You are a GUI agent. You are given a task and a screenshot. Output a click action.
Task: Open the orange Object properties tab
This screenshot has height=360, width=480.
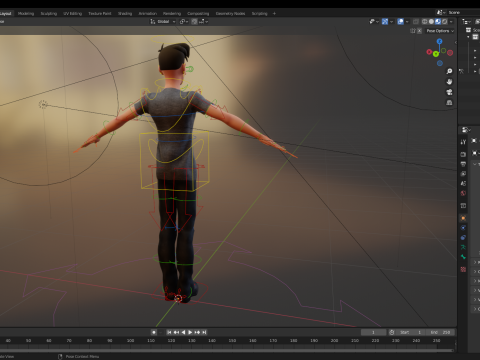[463, 218]
